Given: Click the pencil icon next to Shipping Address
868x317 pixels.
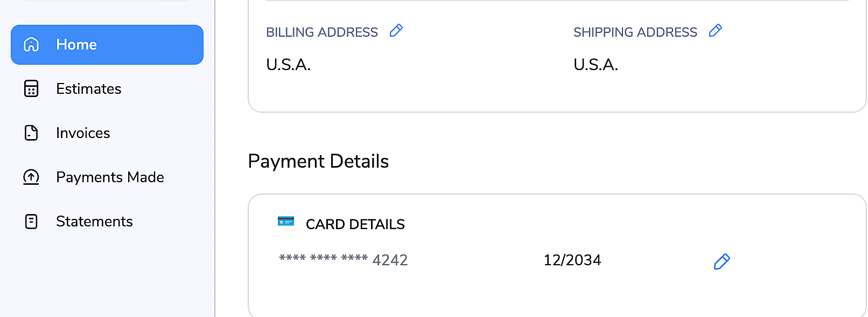Looking at the screenshot, I should pos(715,31).
